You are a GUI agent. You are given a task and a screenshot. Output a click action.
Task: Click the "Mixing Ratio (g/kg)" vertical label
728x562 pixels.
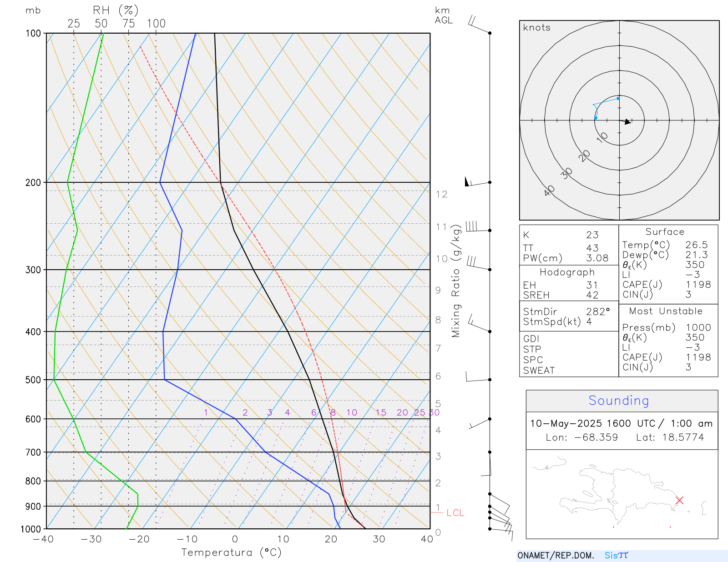pos(456,281)
